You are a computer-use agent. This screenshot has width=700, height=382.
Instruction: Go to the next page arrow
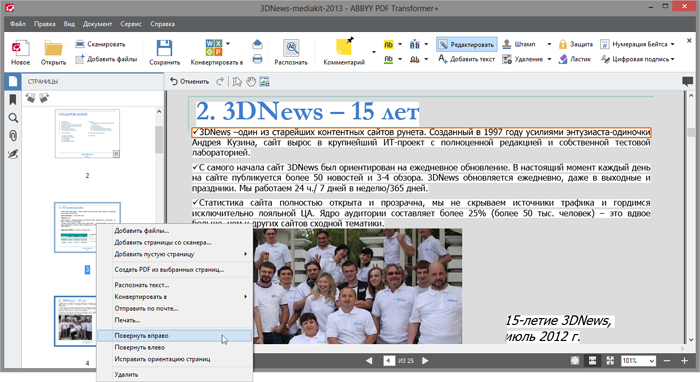425,361
